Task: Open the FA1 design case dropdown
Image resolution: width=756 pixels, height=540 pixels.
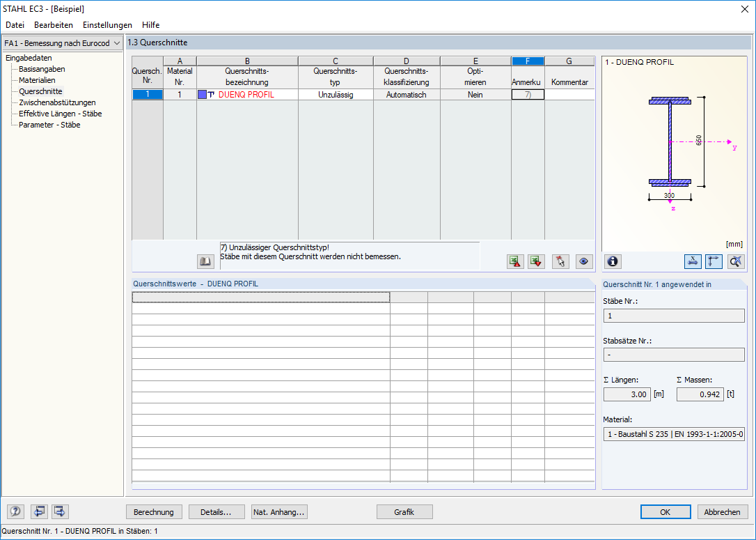Action: [62, 43]
